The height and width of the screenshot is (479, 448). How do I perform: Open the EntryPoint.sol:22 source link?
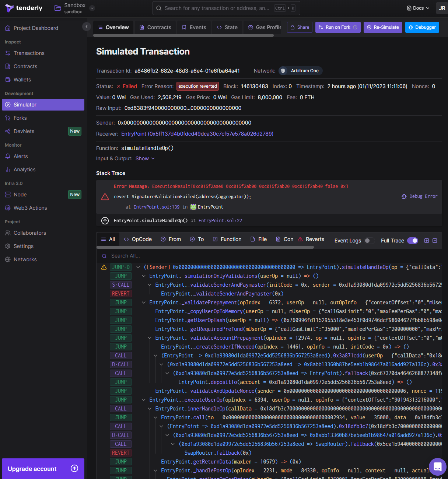point(220,221)
